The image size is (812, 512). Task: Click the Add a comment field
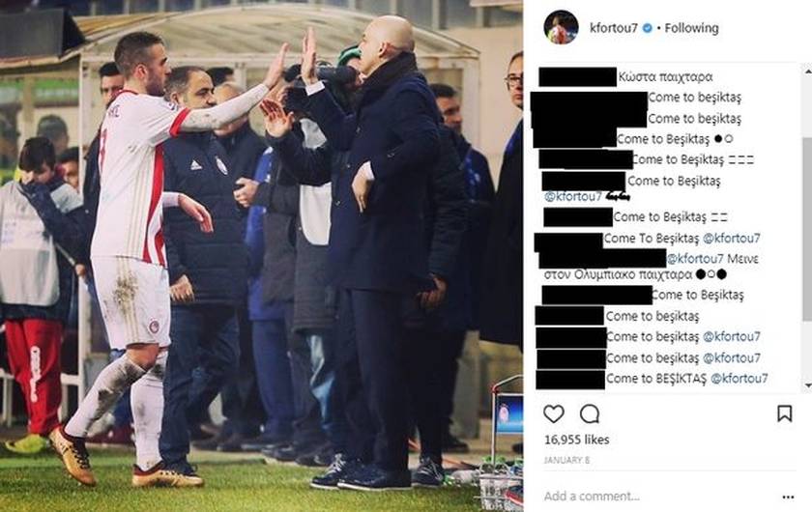tap(657, 496)
